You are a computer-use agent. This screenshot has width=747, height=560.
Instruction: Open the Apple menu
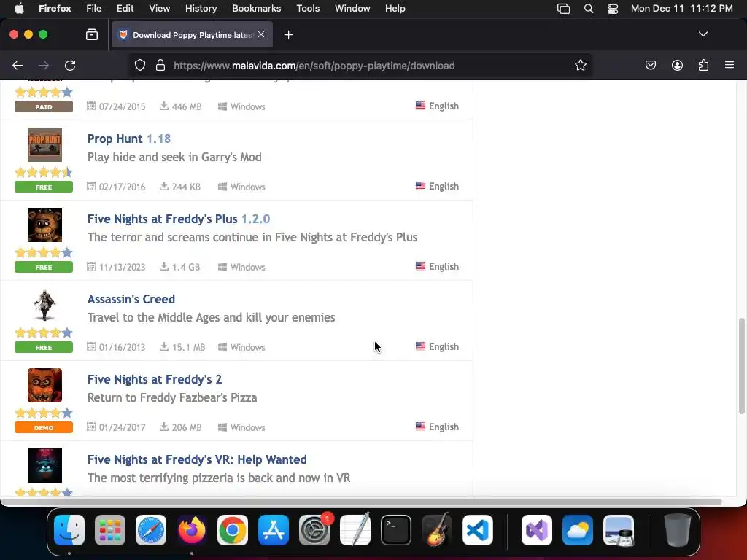pyautogui.click(x=19, y=8)
